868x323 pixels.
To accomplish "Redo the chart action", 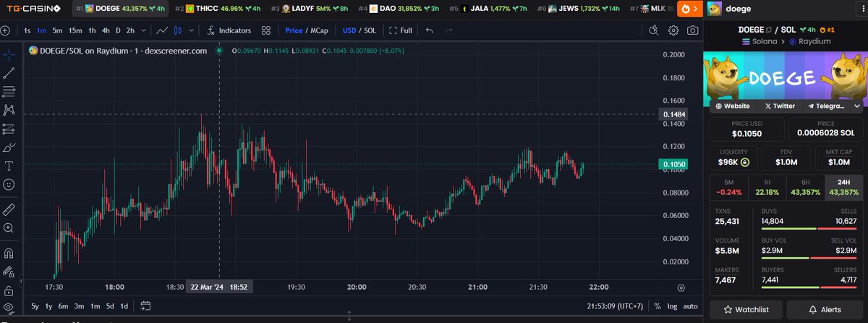I will [449, 30].
